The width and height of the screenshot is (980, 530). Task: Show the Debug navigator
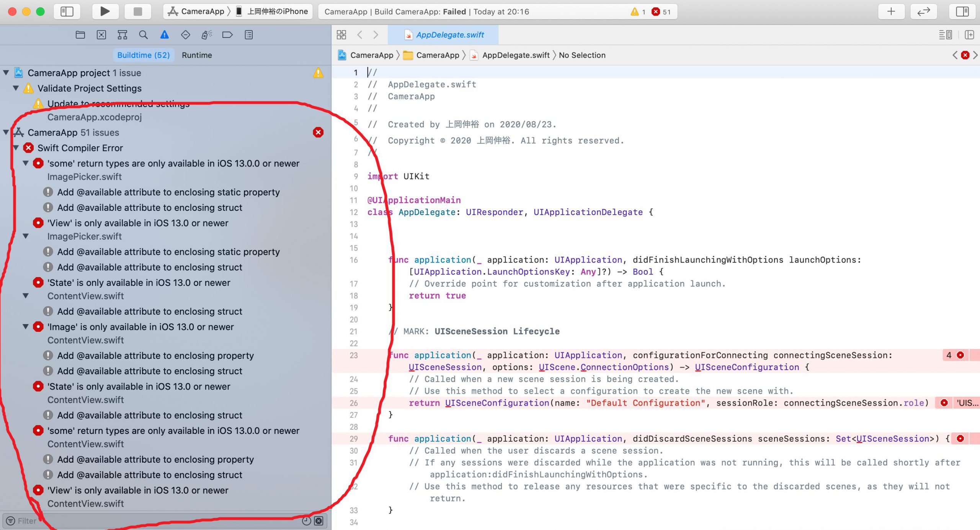207,35
